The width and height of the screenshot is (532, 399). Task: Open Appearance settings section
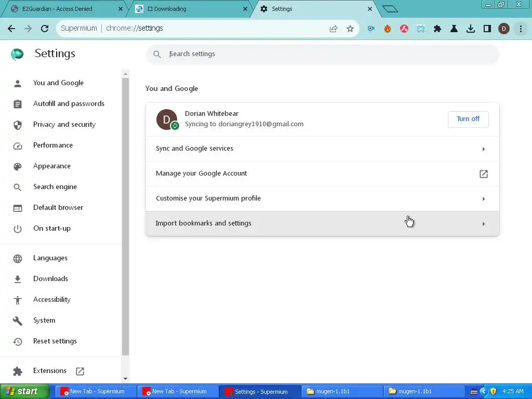[52, 166]
